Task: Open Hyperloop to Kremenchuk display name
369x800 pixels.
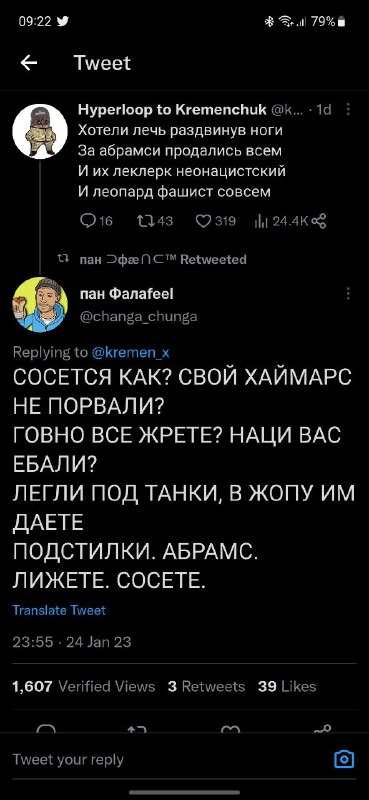Action: [x=172, y=109]
